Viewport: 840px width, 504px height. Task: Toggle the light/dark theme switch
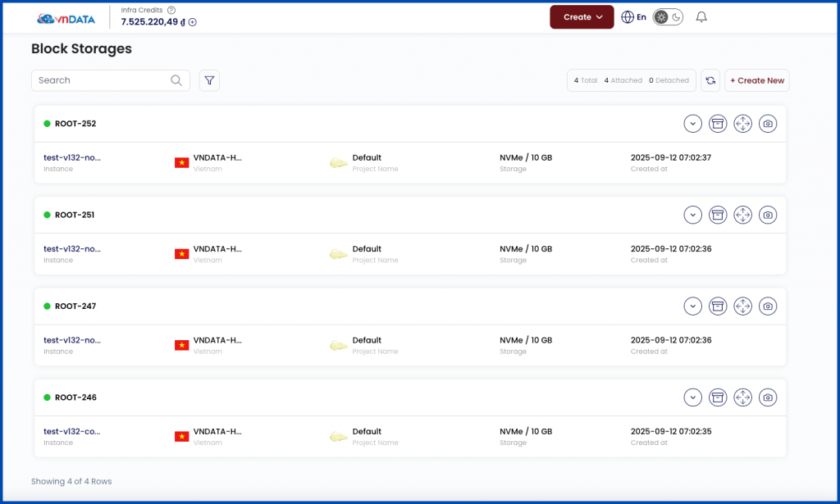point(668,17)
